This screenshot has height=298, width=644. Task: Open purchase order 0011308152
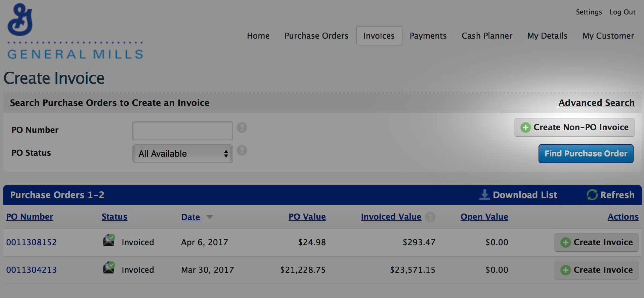tap(32, 242)
